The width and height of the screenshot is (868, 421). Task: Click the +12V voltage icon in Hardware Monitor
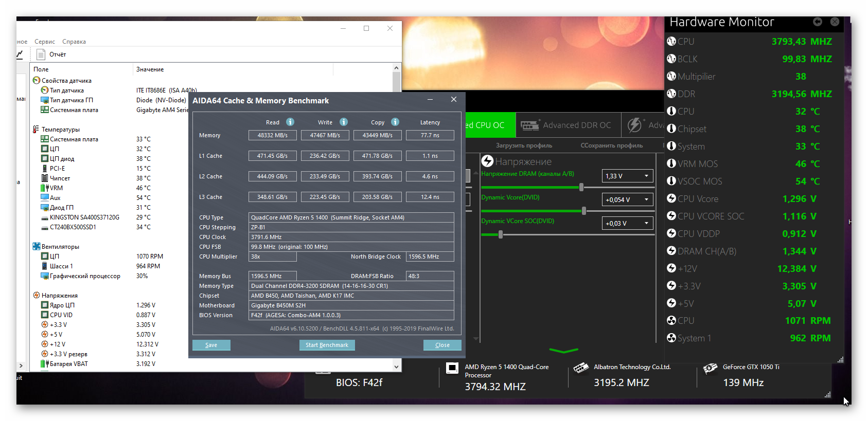pyautogui.click(x=671, y=268)
